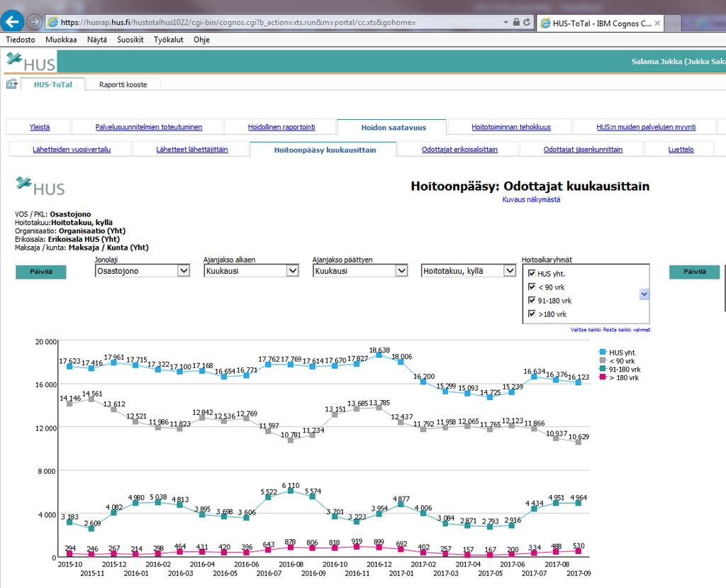Open the Yleistä tab link
The height and width of the screenshot is (588, 726).
pos(40,127)
